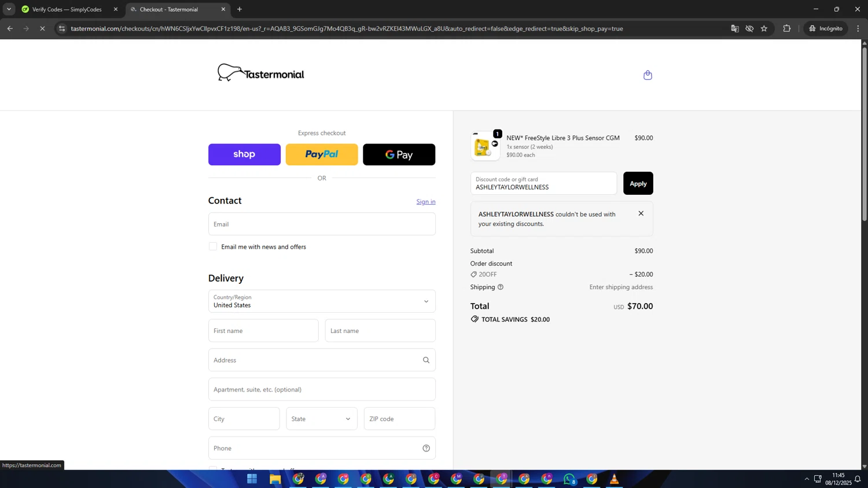
Task: Open the shopping cart bag icon
Action: (648, 75)
